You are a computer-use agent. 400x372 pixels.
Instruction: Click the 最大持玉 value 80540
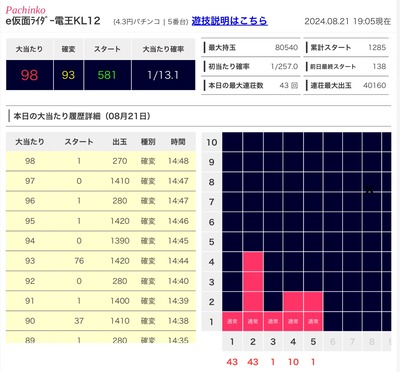click(x=286, y=47)
